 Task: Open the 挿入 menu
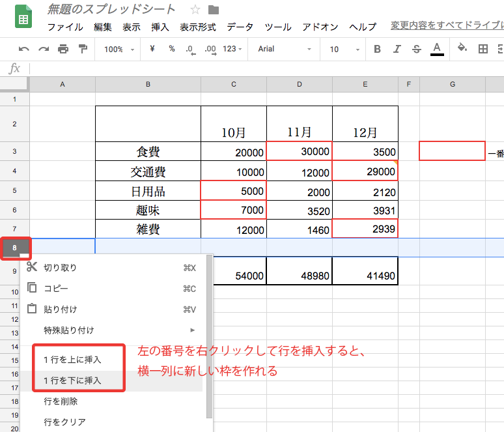click(160, 27)
